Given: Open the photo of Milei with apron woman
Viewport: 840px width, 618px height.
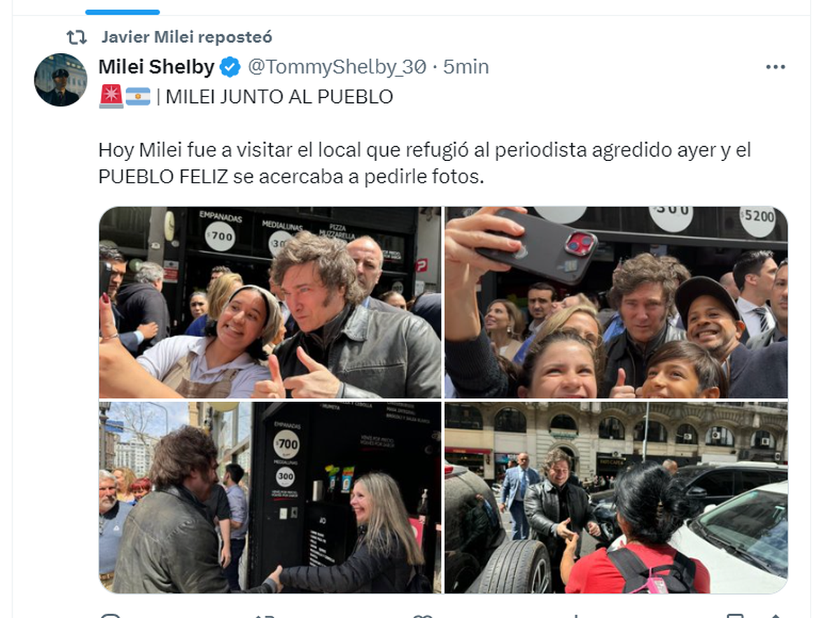Looking at the screenshot, I should pyautogui.click(x=270, y=302).
